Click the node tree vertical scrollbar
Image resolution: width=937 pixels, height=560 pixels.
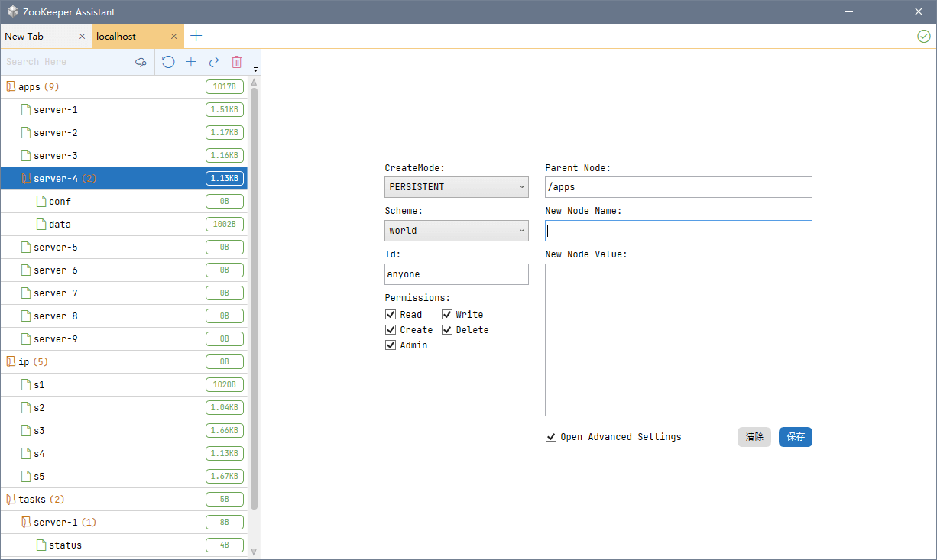(x=255, y=298)
